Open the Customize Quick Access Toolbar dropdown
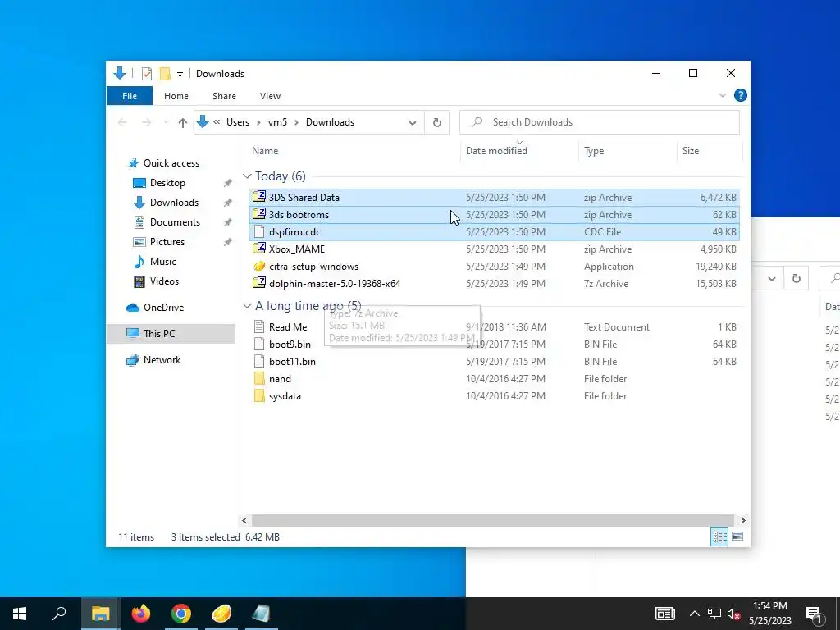The width and height of the screenshot is (840, 630). tap(180, 74)
